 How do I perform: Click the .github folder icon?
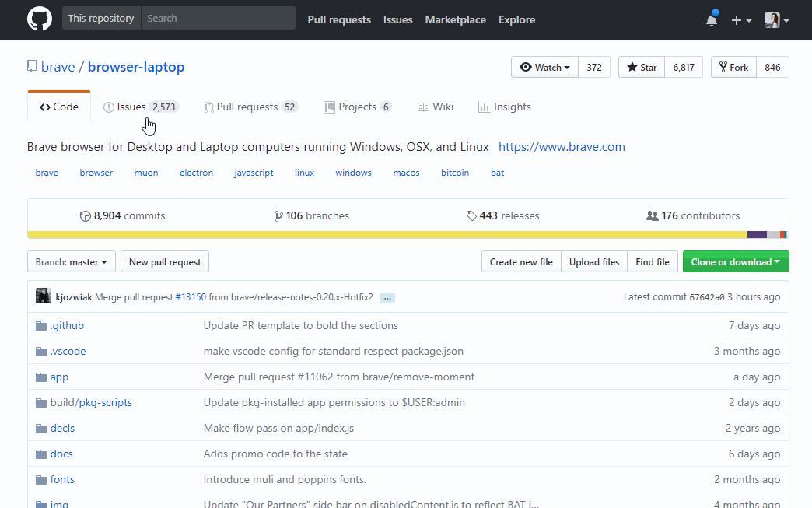[41, 326]
